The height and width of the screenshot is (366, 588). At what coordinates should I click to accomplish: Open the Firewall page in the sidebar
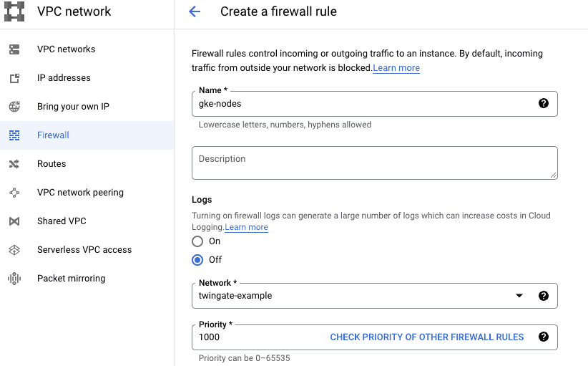point(53,135)
